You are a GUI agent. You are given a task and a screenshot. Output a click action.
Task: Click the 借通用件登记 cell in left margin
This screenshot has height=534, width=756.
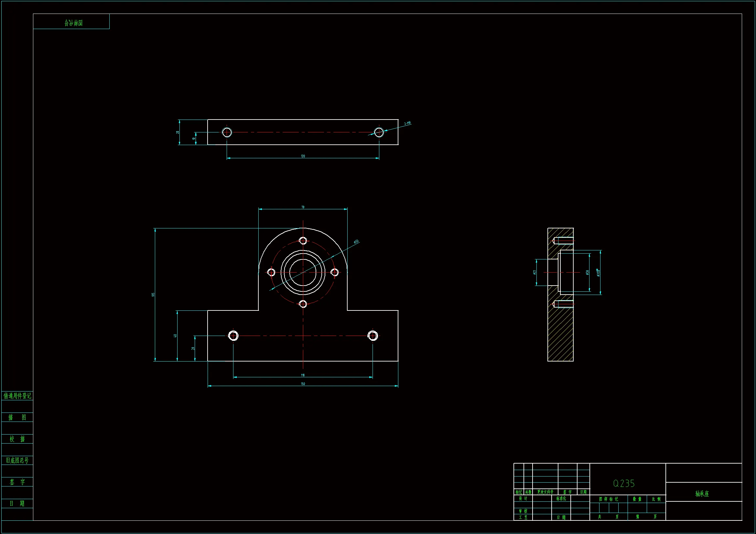17,396
